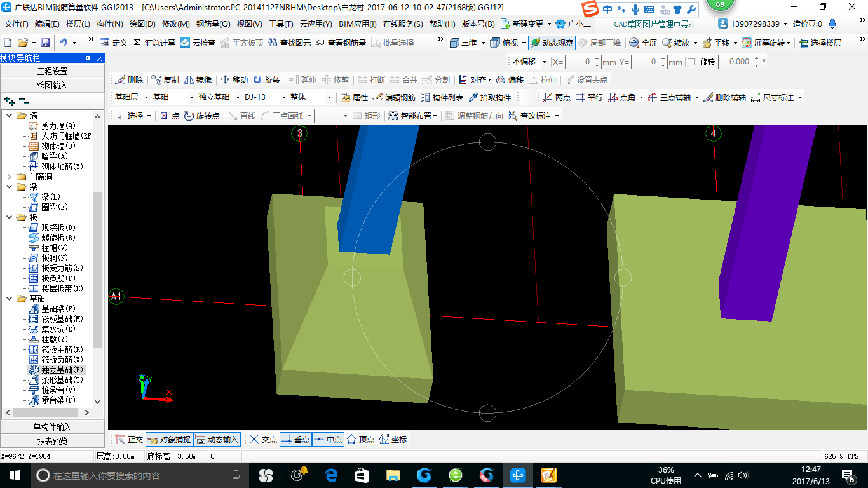The height and width of the screenshot is (488, 868).
Task: Open the 钢筋量(Q) menu
Action: click(x=213, y=24)
